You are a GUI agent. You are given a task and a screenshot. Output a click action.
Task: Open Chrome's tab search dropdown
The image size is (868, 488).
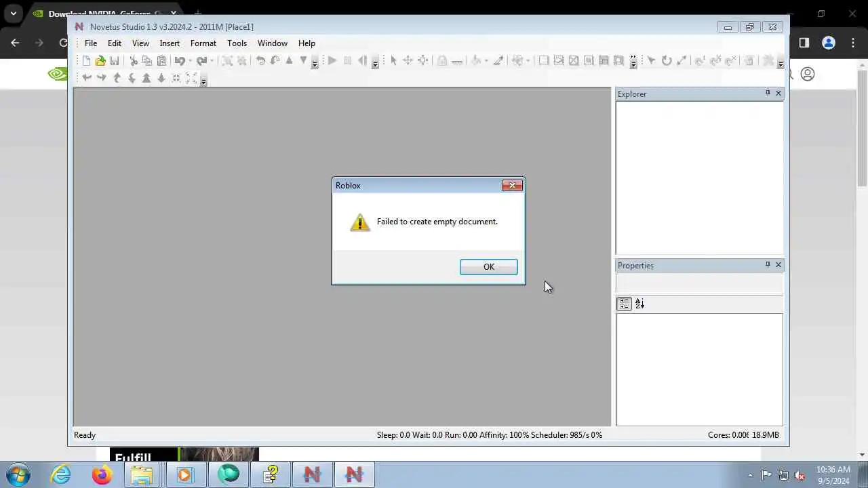point(14,14)
